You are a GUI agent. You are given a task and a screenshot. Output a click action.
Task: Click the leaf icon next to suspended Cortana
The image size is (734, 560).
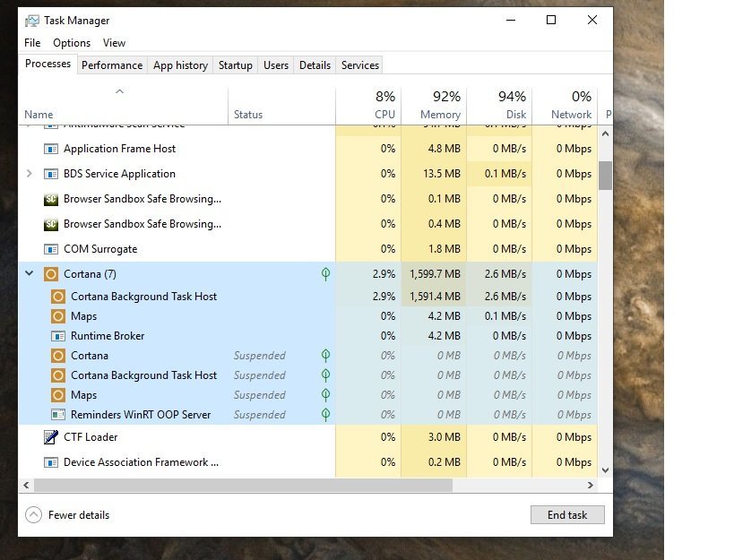click(326, 356)
